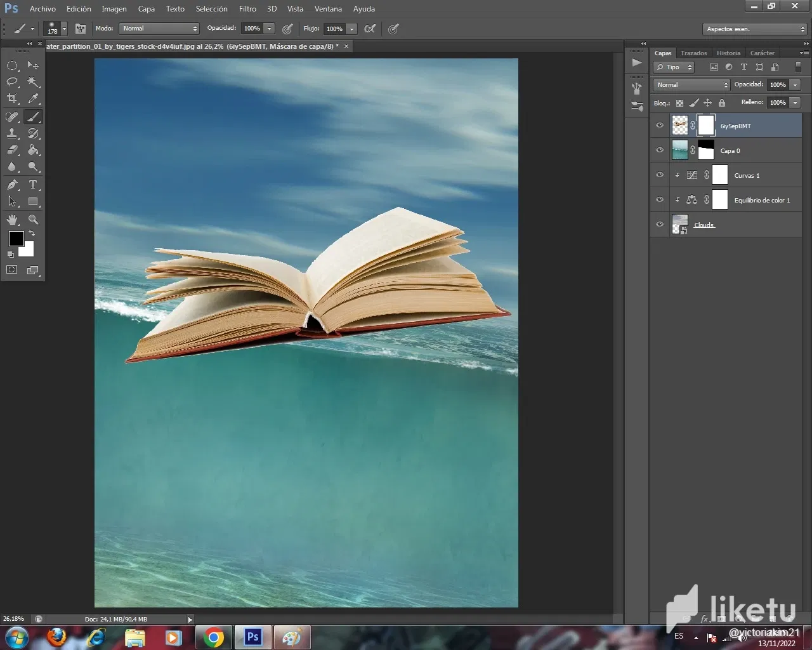Select the Path Selection tool
Screen dimensions: 812x650
(x=12, y=202)
